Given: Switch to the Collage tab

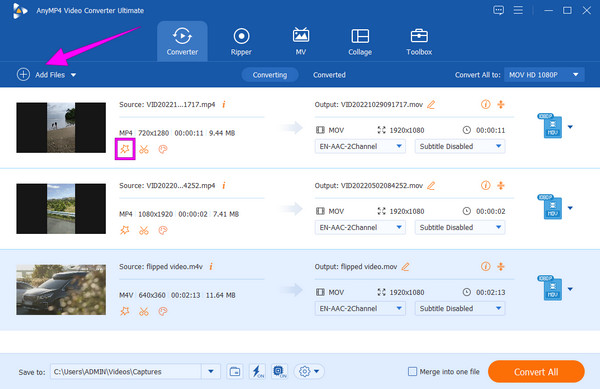Looking at the screenshot, I should tap(360, 41).
